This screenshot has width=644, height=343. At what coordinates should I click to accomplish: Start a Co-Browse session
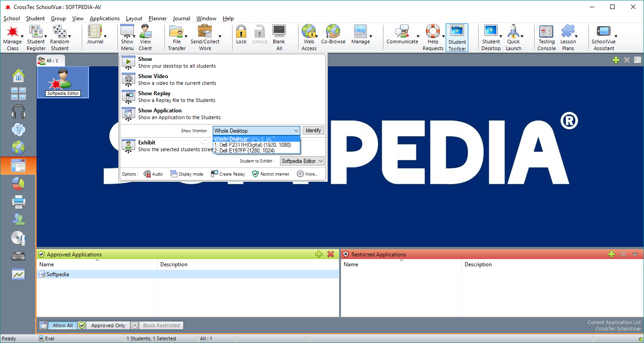point(333,35)
